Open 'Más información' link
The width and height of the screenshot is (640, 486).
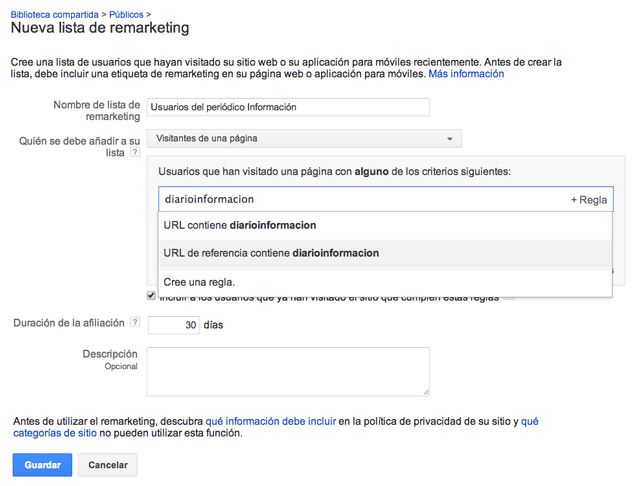(x=466, y=74)
